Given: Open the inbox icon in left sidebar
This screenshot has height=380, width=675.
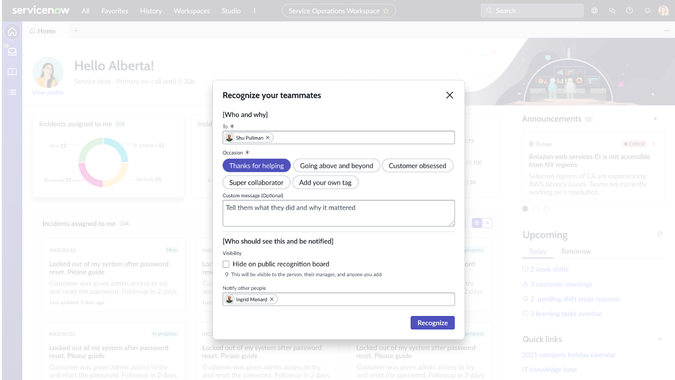Looking at the screenshot, I should coord(12,52).
